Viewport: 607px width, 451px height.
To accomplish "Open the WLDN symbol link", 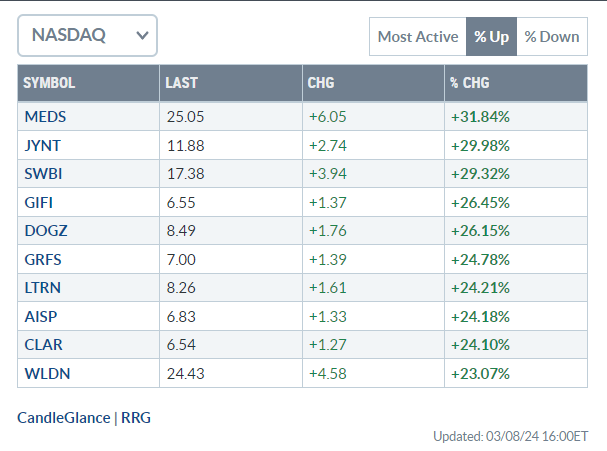I will 45,373.
